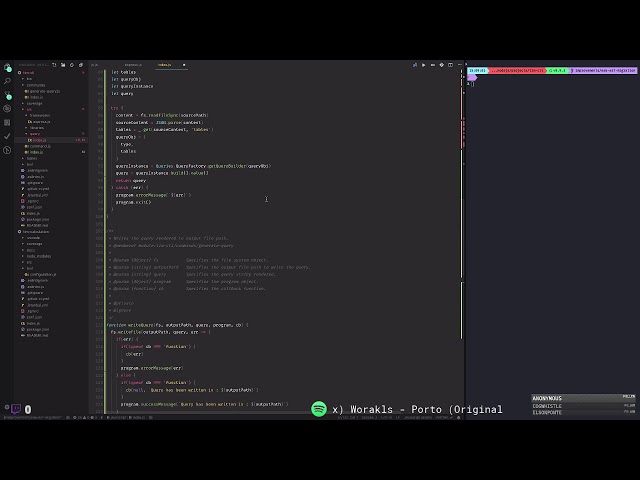The height and width of the screenshot is (480, 640).
Task: Expand the coverage folder in first project
Action: (x=34, y=103)
